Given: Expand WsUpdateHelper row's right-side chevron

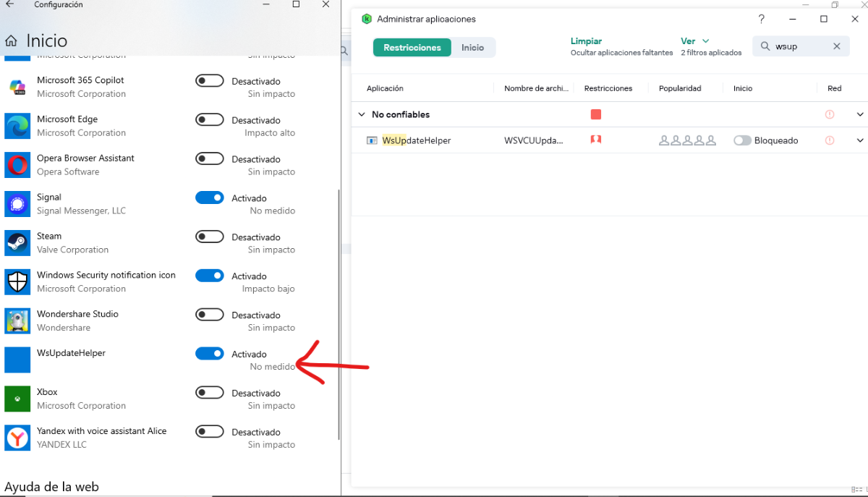Looking at the screenshot, I should point(860,140).
